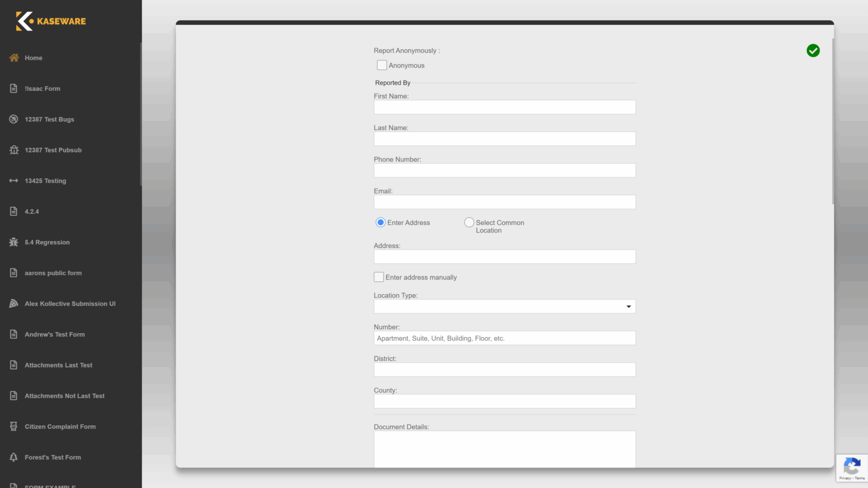Click the Alex Kollective Submission UI icon
This screenshot has width=868, height=488.
[x=13, y=303]
